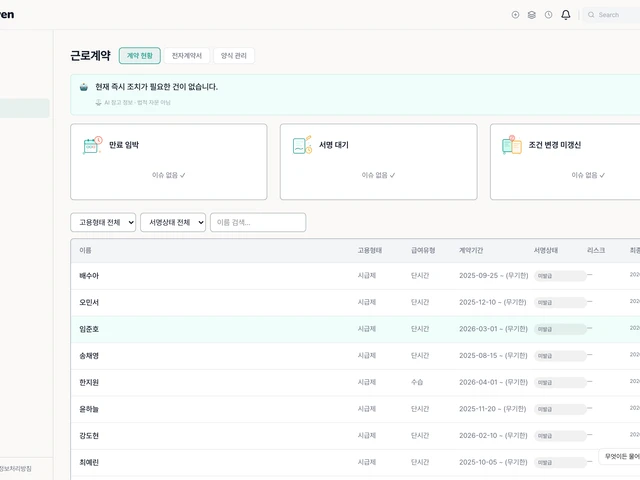Open the notifications bell

[x=566, y=15]
